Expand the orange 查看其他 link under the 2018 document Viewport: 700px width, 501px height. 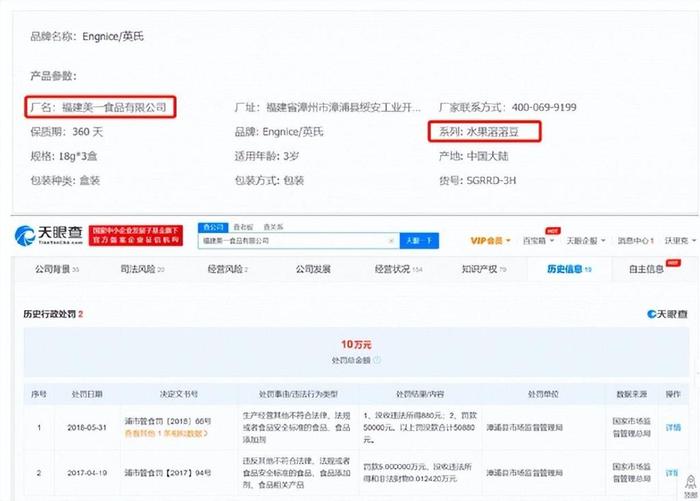coord(166,433)
